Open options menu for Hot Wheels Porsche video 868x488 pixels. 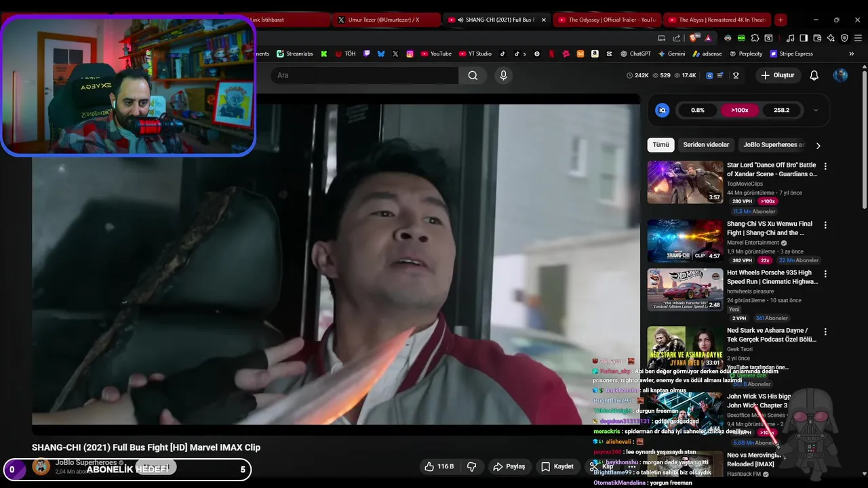point(825,274)
